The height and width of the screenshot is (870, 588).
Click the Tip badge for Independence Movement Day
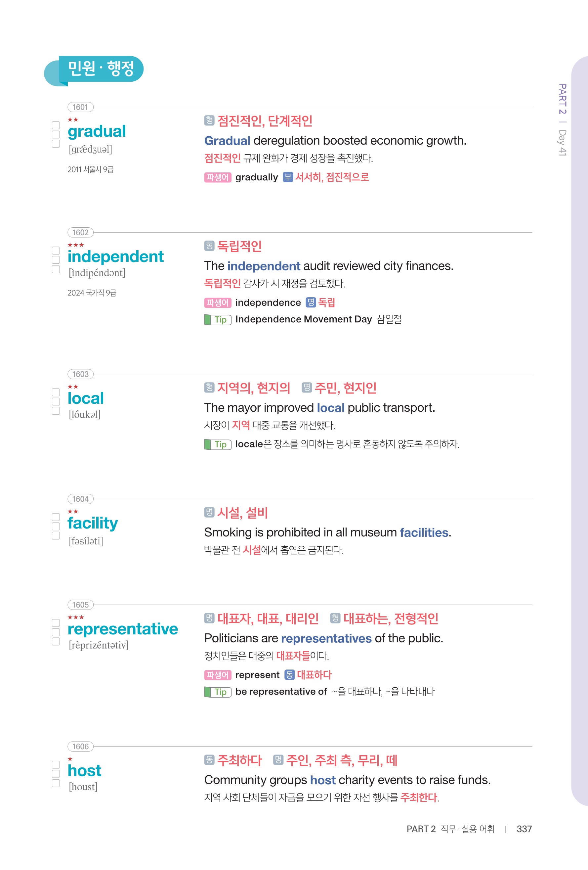point(218,320)
